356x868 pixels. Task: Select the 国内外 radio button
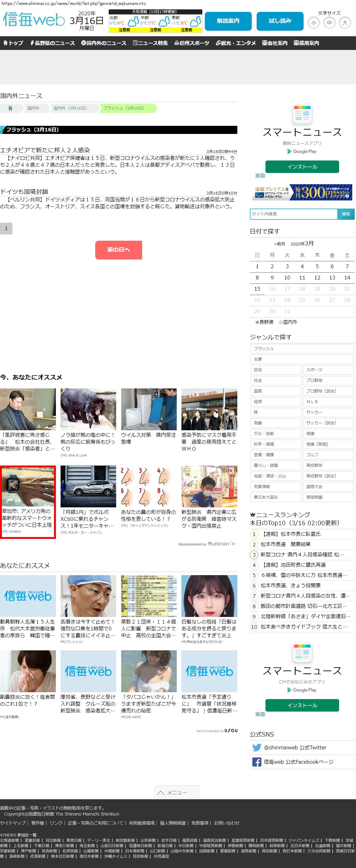click(x=281, y=322)
